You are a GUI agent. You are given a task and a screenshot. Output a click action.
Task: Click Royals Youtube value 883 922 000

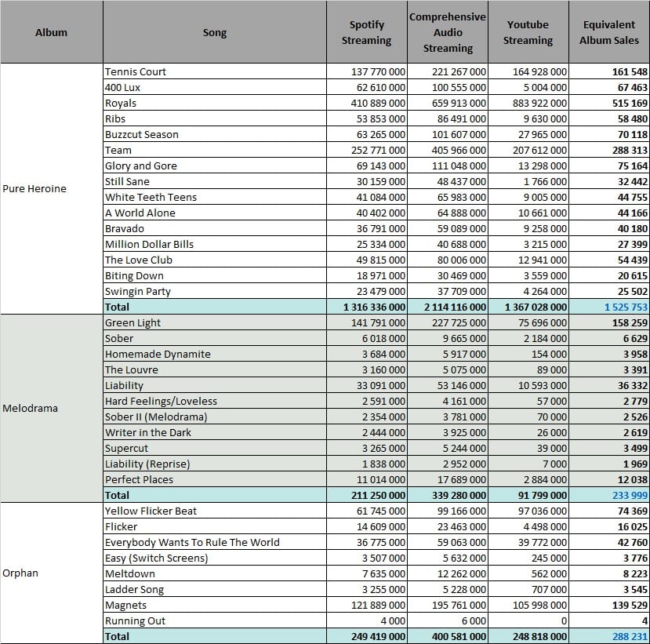(x=528, y=103)
